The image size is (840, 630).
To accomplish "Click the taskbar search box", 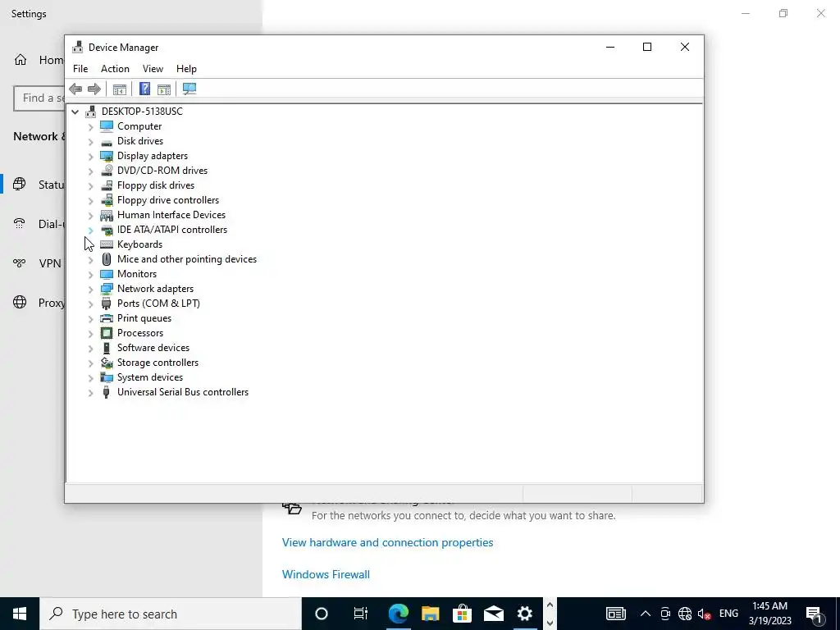I will point(171,614).
